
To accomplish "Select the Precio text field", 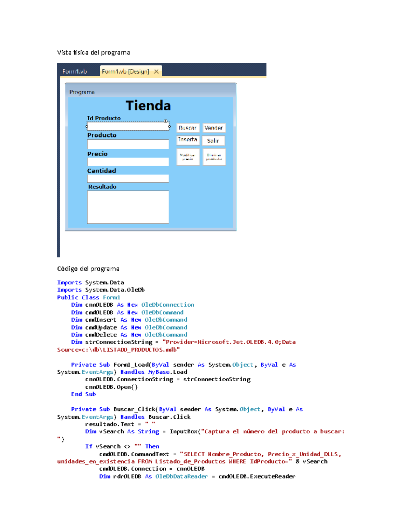I will 128,161.
